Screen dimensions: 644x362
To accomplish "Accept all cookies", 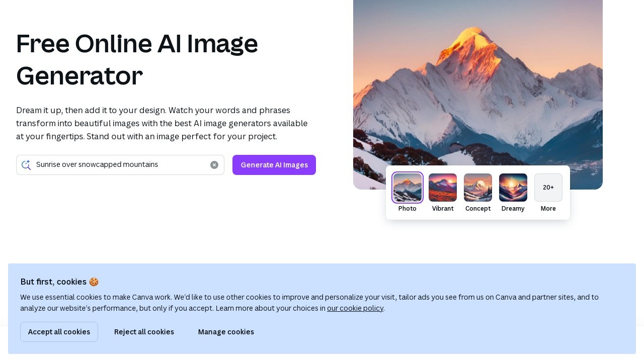I will (59, 332).
